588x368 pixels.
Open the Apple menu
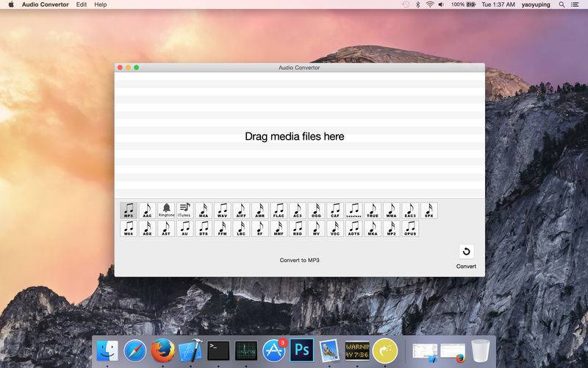pos(11,4)
